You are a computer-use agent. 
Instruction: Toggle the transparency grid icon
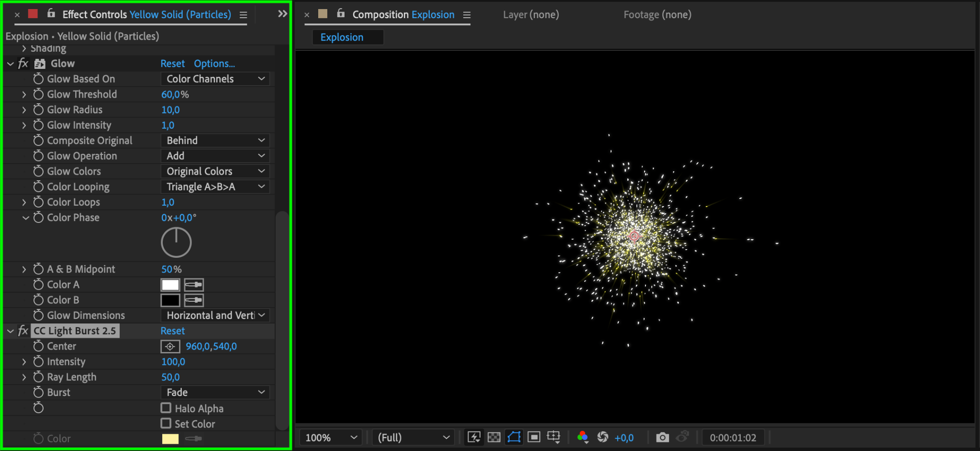pyautogui.click(x=494, y=437)
